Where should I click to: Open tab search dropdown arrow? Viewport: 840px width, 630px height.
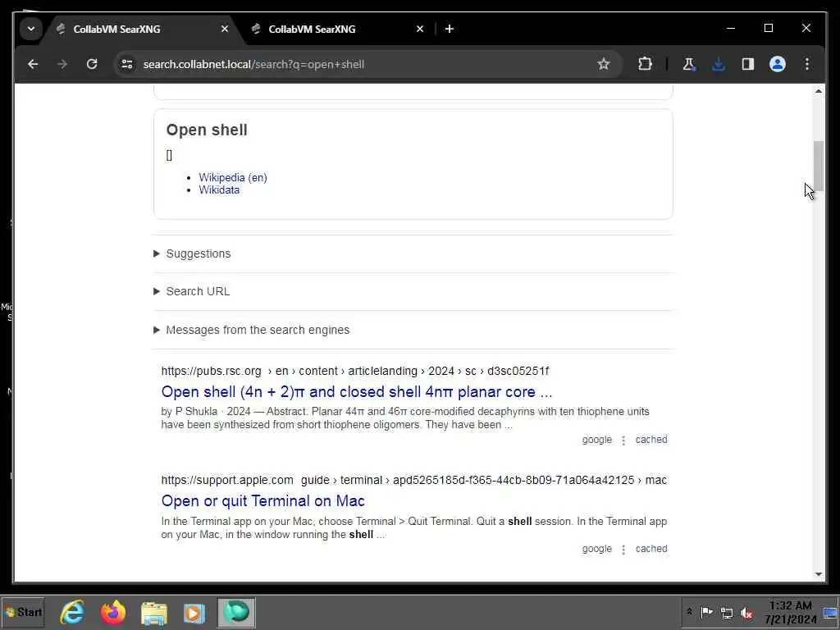(31, 29)
